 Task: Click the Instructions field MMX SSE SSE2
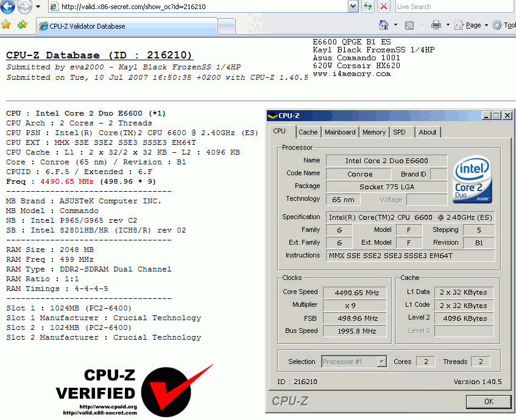click(410, 256)
